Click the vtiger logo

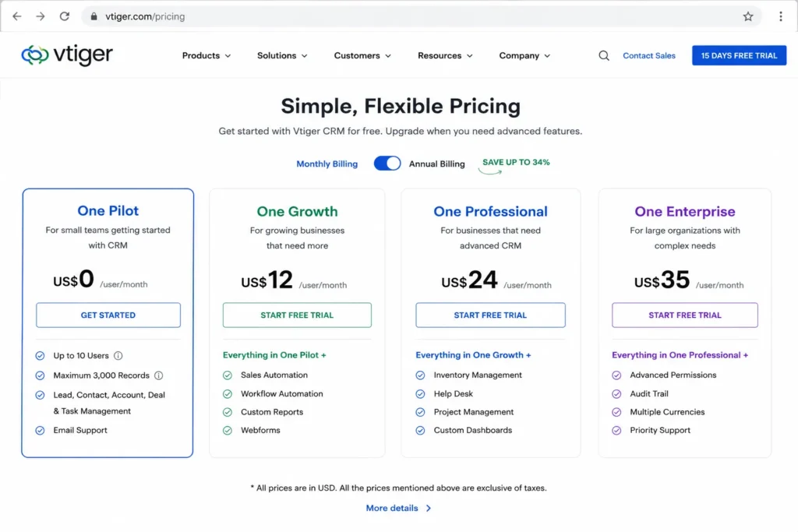point(67,55)
